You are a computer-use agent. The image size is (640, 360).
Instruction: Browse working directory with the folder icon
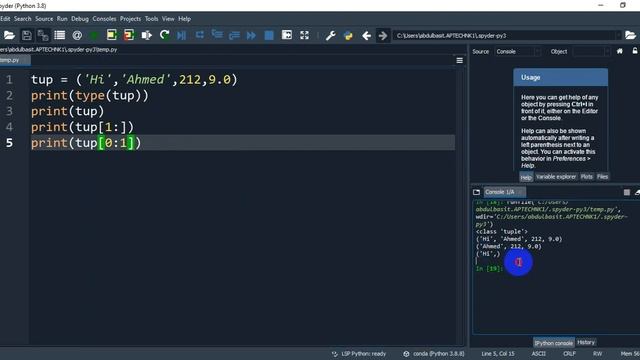pyautogui.click(x=630, y=36)
